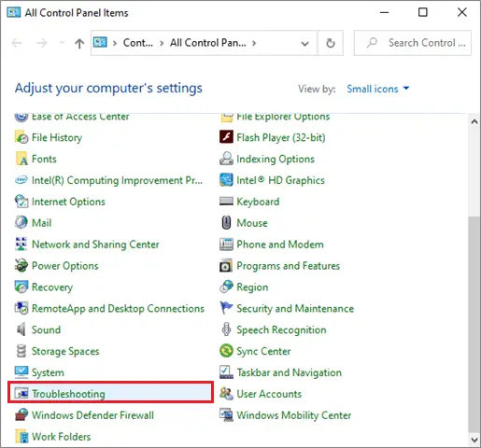Click the Power Options icon
Screen dimensions: 481x448
click(21, 266)
